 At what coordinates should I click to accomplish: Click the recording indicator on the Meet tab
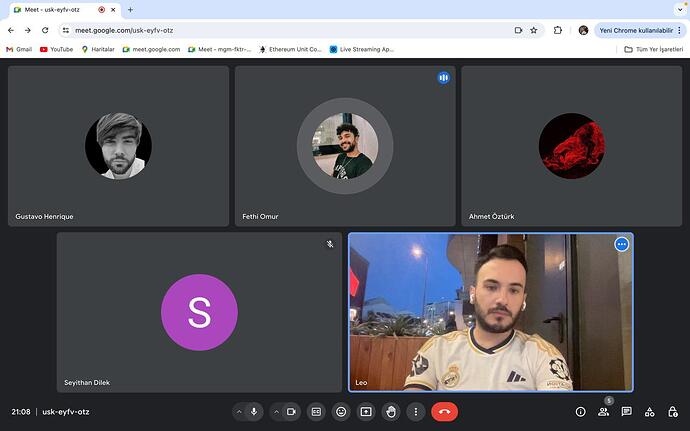click(x=102, y=10)
